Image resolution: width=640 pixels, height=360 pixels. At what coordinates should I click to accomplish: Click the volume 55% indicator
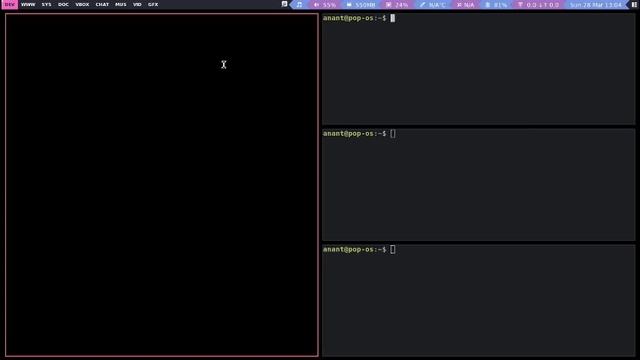coord(325,5)
